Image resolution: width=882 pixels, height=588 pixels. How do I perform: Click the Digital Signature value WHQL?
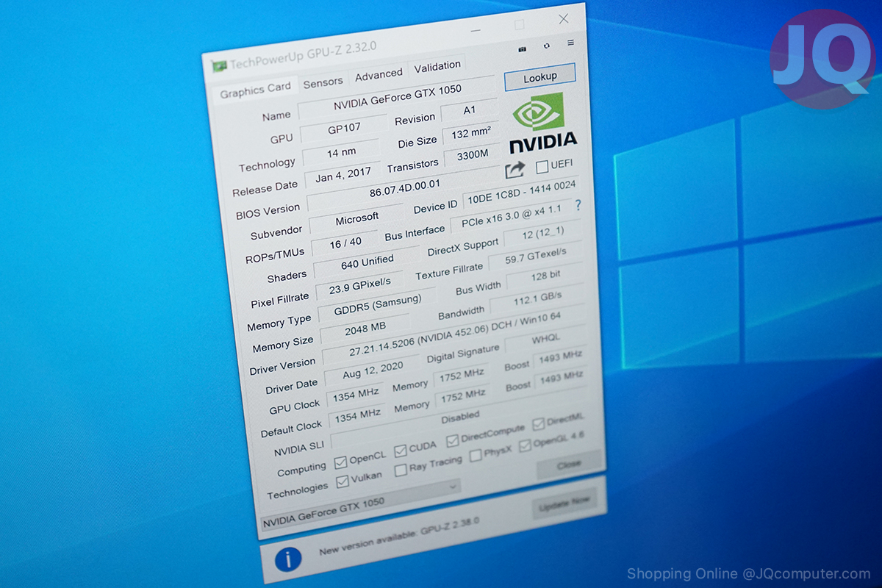click(545, 340)
